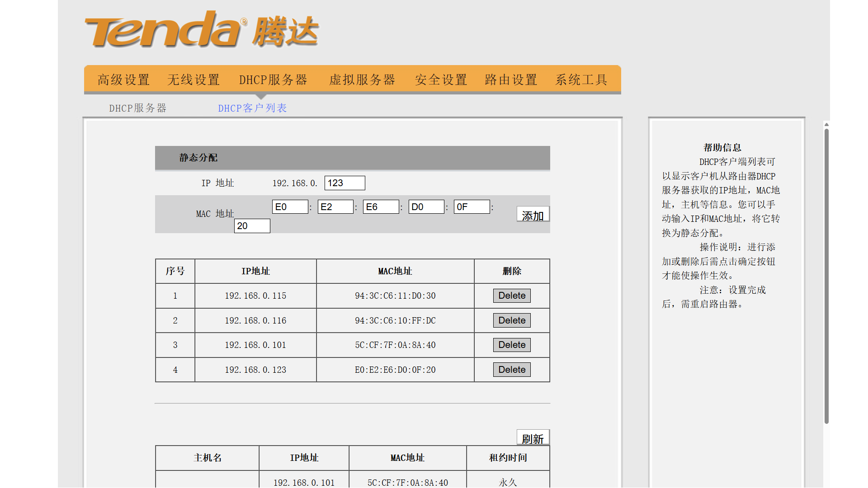Click the 刷新 refresh button

tap(533, 437)
